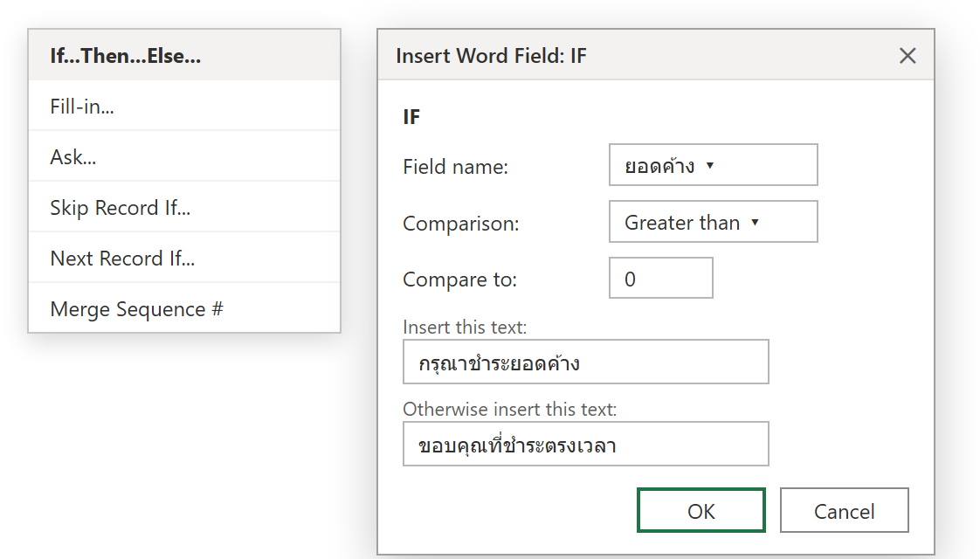Select the If...Then...Else... menu entry
Screen dimensions: 980x559
pyautogui.click(x=184, y=55)
